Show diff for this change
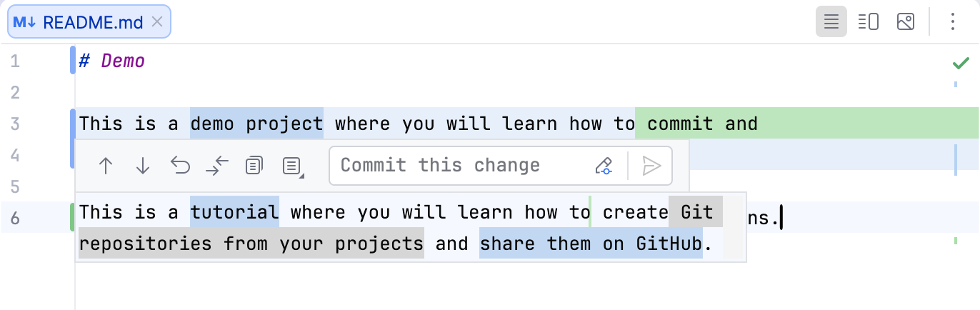 tap(217, 166)
